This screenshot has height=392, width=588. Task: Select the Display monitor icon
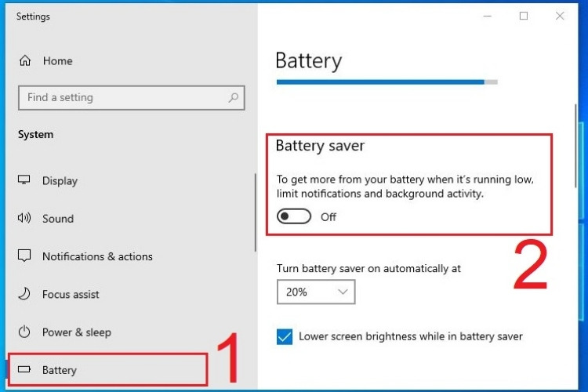[x=24, y=181]
